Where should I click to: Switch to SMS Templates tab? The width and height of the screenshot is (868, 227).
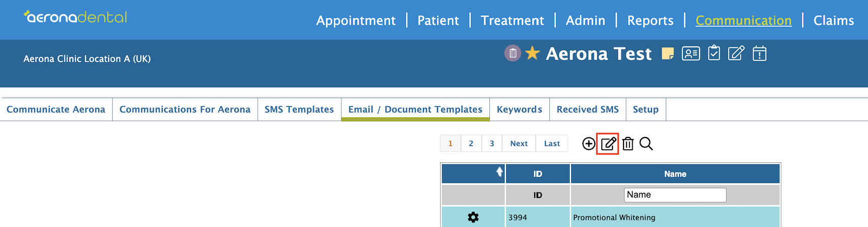(x=299, y=109)
